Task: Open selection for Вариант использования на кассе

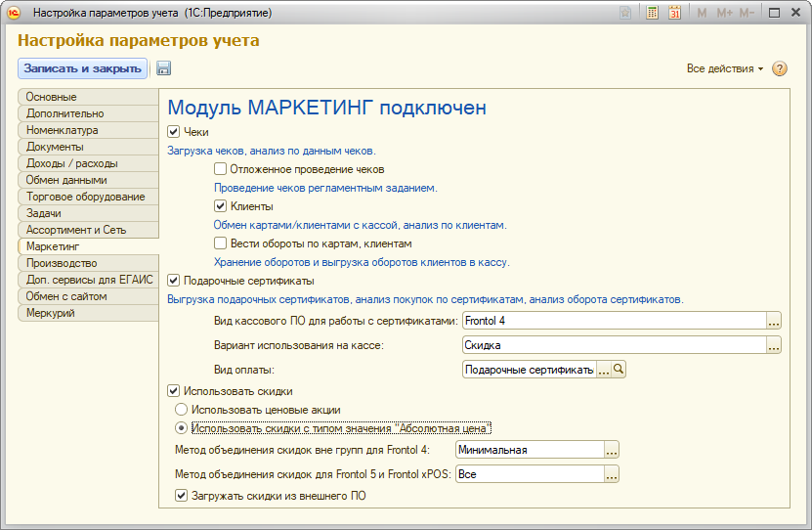Action: click(773, 345)
